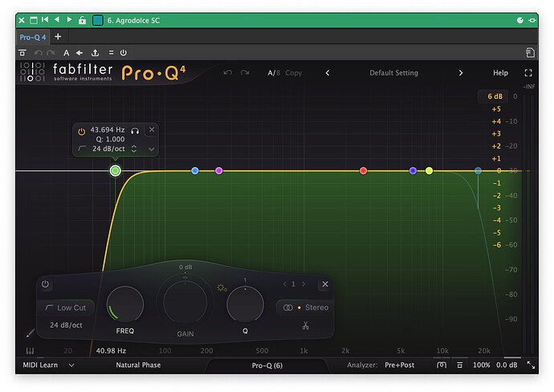The width and height of the screenshot is (554, 392).
Task: Click the equals icon in host toolbar
Action: point(111,53)
